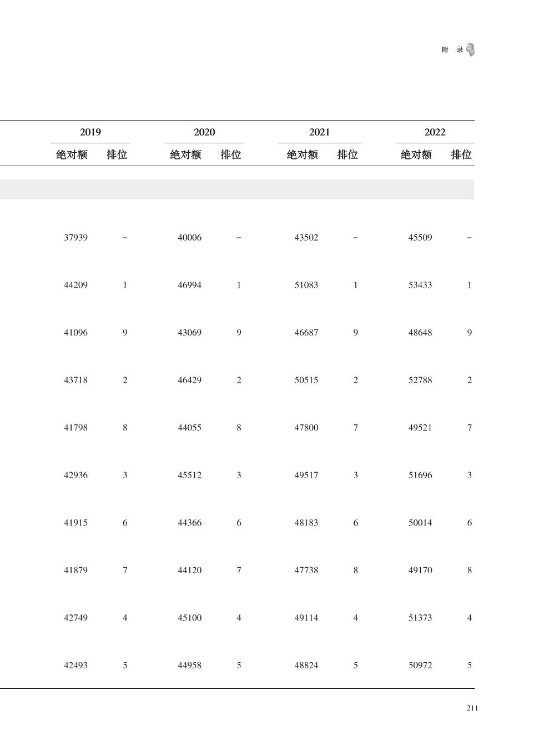Viewport: 534px width, 756px height.
Task: Select the value 41798
Action: [x=75, y=428]
